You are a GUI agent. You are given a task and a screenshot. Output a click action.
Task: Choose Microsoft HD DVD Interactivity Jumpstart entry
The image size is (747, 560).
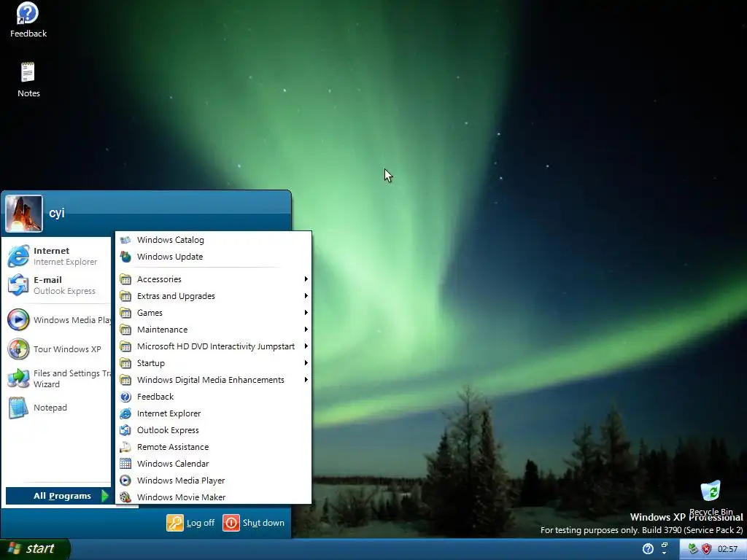tap(216, 346)
